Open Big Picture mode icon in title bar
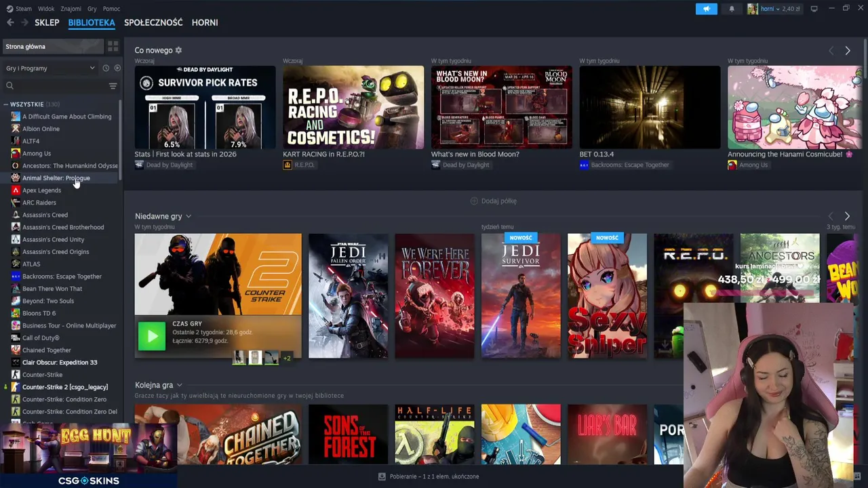Image resolution: width=868 pixels, height=488 pixels. tap(814, 9)
